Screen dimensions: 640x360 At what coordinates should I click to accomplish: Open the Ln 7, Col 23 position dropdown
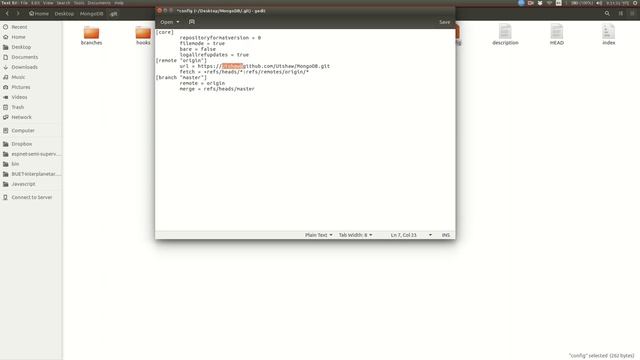click(411, 235)
